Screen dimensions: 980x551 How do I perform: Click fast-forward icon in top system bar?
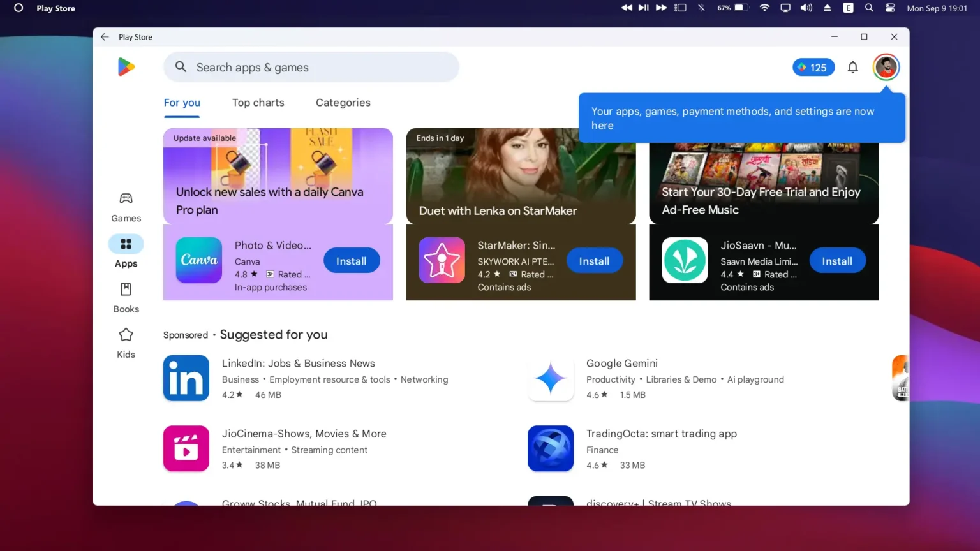click(661, 8)
